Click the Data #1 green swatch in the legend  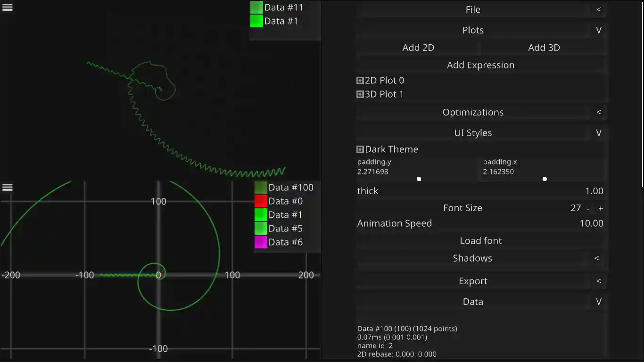click(260, 214)
